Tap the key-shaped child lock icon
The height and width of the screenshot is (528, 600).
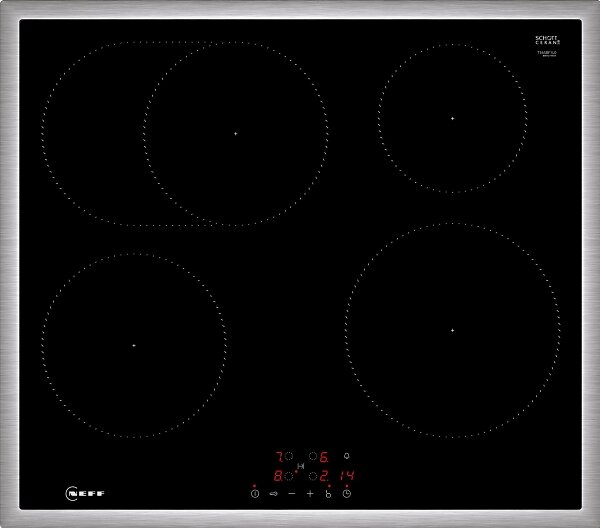point(272,494)
